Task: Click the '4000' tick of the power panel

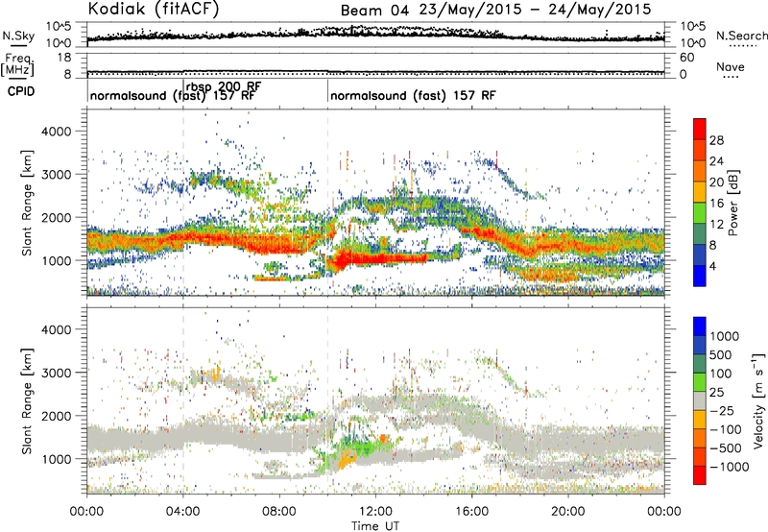Action: coord(56,132)
